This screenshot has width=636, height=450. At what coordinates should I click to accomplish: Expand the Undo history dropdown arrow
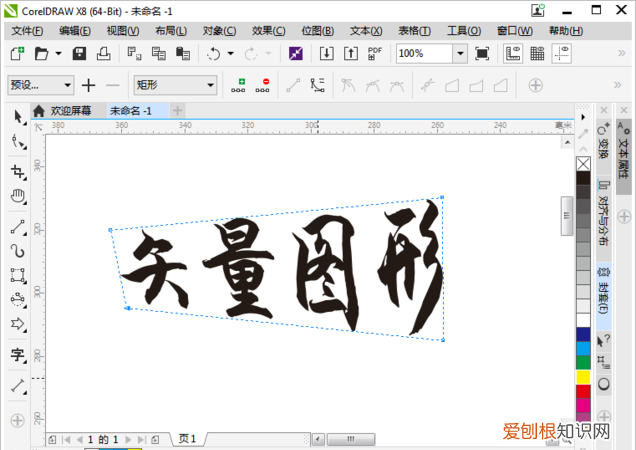tap(230, 54)
